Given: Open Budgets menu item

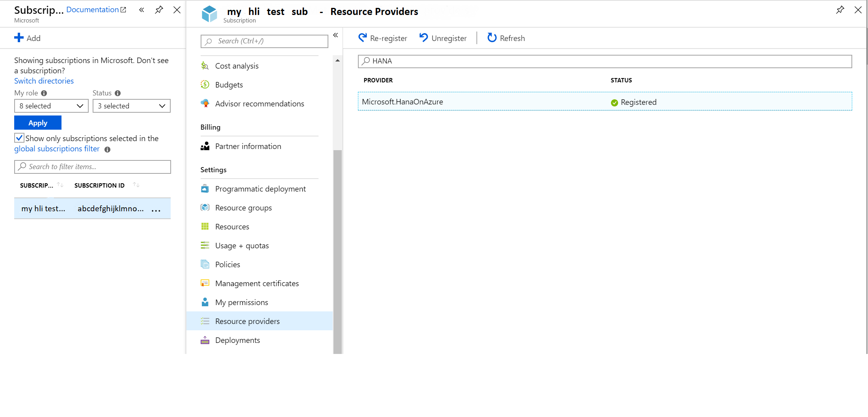Looking at the screenshot, I should click(x=229, y=85).
